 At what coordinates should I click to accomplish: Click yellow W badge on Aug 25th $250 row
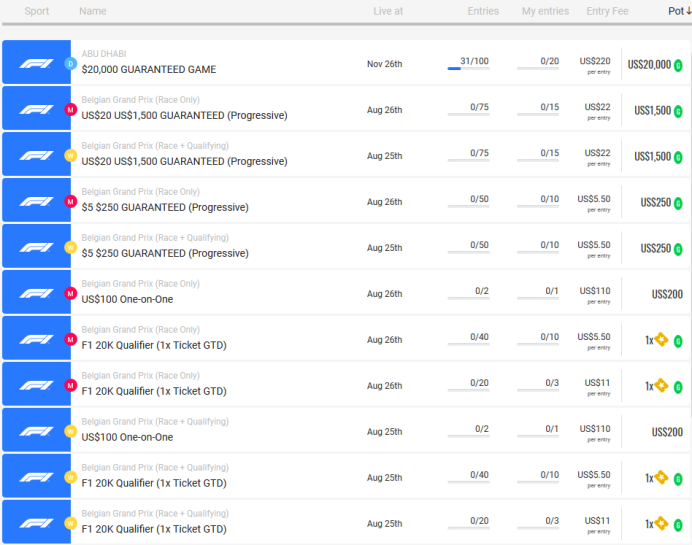click(x=71, y=247)
